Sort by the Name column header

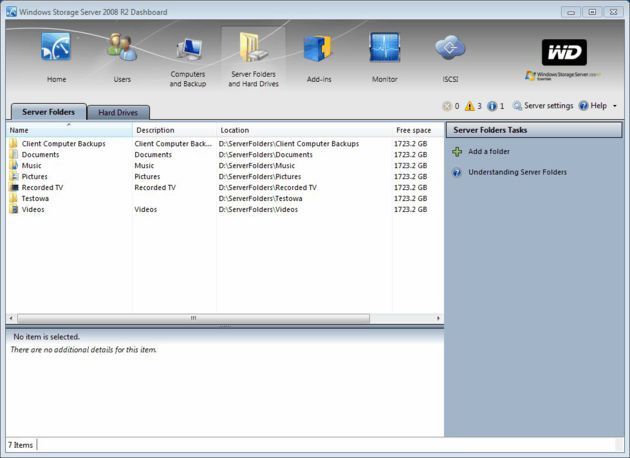pyautogui.click(x=69, y=130)
